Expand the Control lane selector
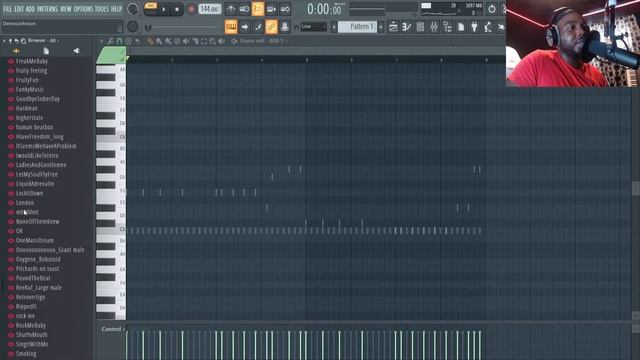Screen dimensions: 640x360 click(113, 329)
